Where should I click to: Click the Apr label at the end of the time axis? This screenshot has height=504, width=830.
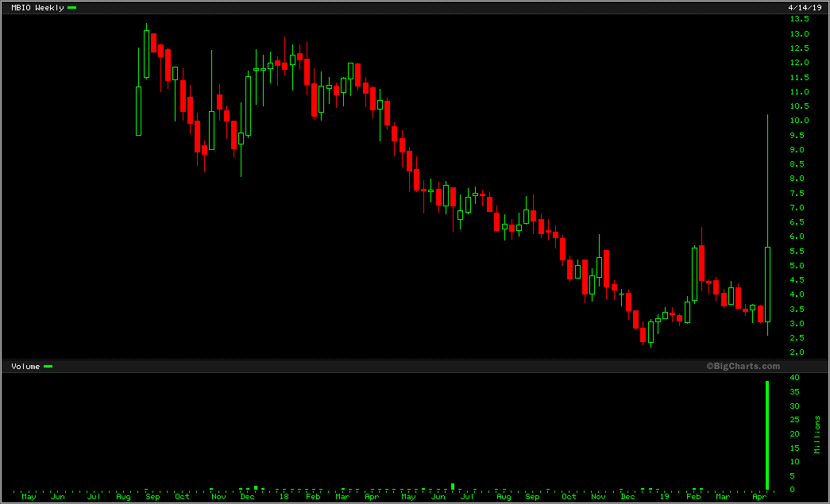click(759, 497)
